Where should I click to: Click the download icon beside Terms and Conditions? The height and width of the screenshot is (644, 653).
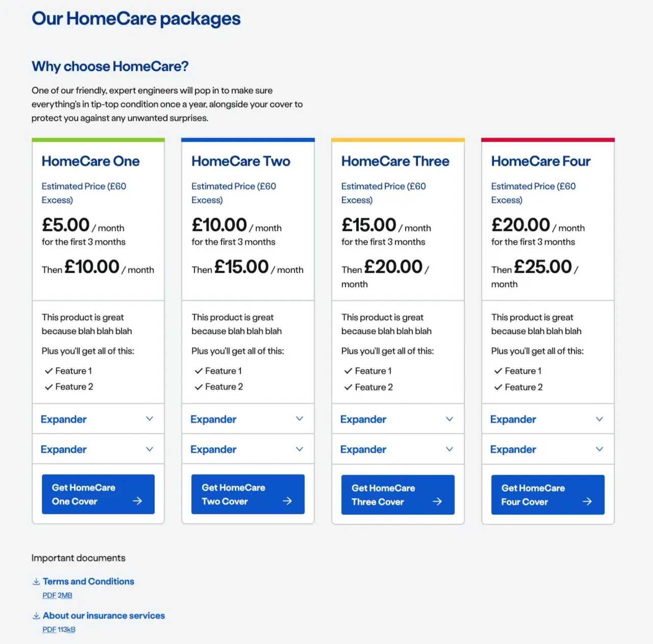tap(36, 581)
